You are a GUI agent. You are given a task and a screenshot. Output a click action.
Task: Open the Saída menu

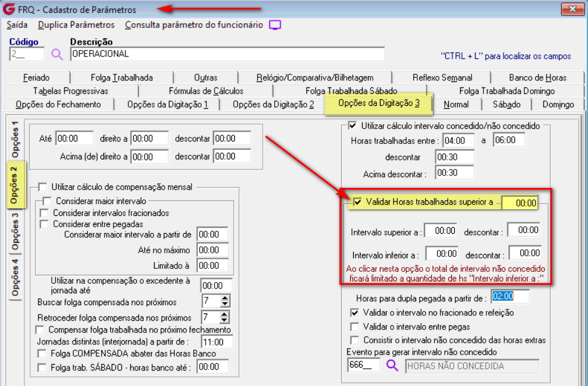tap(17, 25)
